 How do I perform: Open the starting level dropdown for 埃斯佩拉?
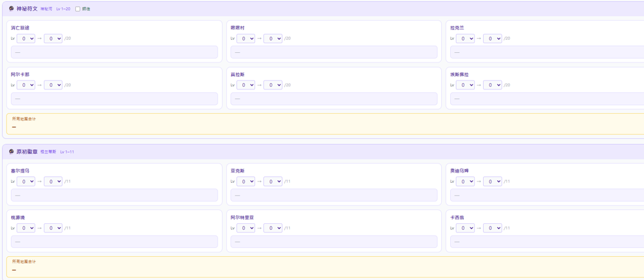[x=466, y=85]
